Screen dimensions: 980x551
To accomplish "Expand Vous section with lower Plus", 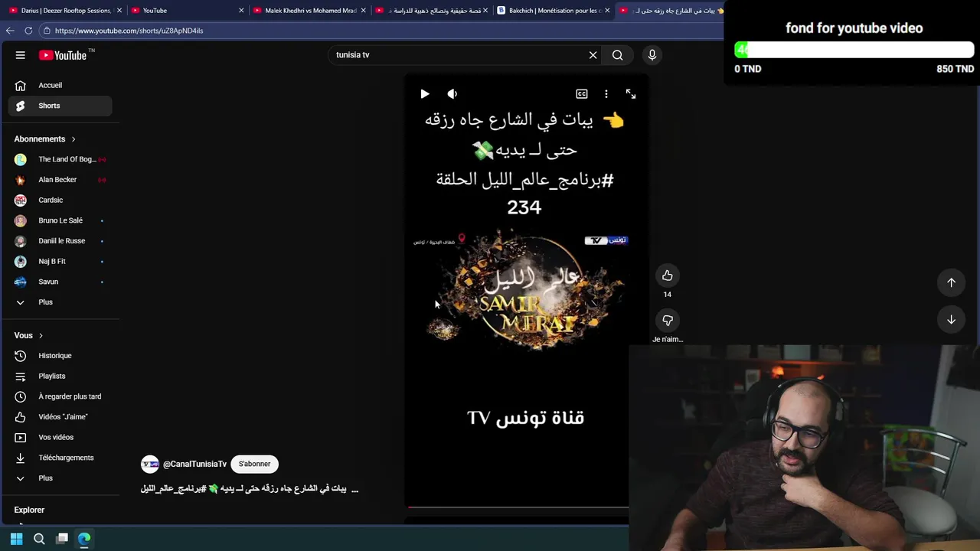I will (60, 478).
